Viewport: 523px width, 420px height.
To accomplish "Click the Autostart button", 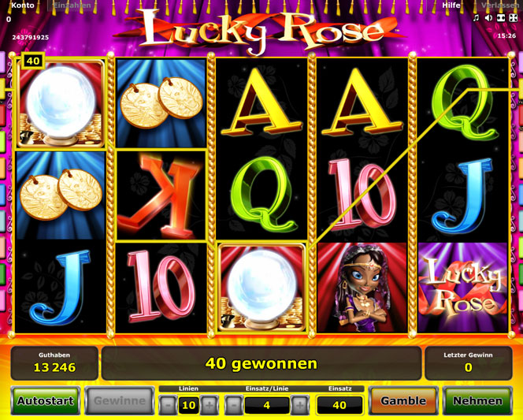I will (46, 400).
